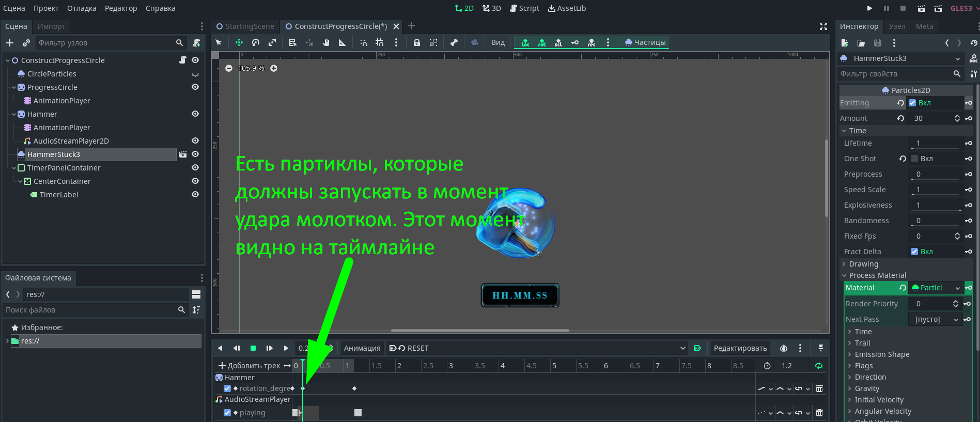Open the Next Pass dropdown
This screenshot has width=980, height=422.
click(x=936, y=319)
